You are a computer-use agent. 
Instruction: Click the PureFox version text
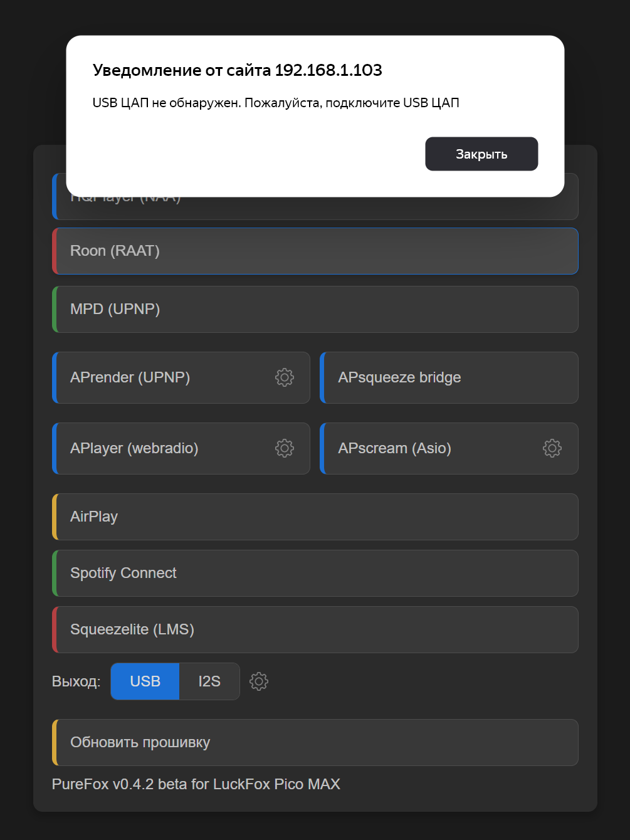pos(196,784)
